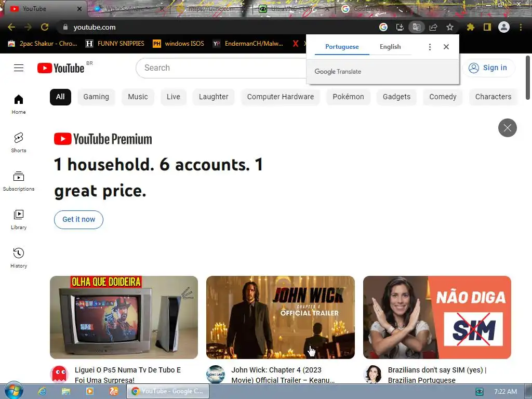Open Library in the sidebar
Viewport: 532px width, 399px height.
19,220
